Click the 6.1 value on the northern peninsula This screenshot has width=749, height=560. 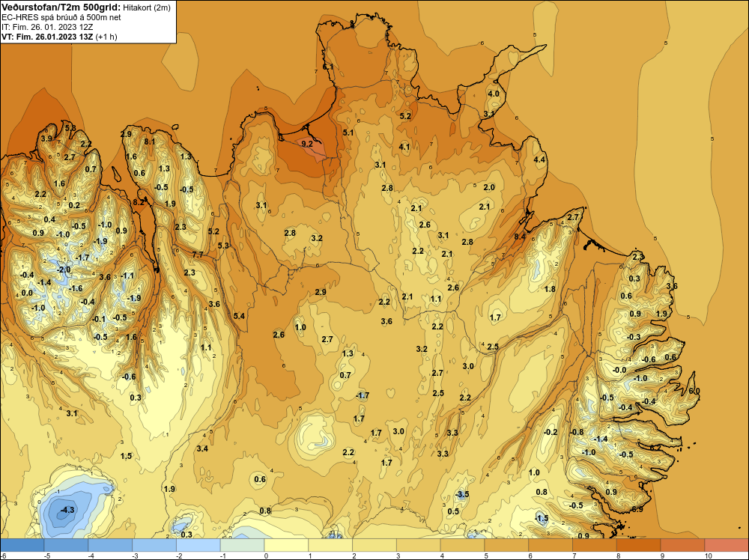[328, 67]
